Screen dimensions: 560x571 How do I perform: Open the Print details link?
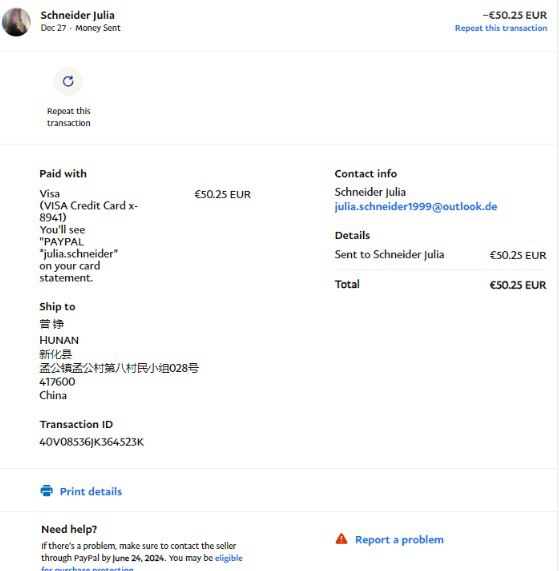(x=91, y=491)
